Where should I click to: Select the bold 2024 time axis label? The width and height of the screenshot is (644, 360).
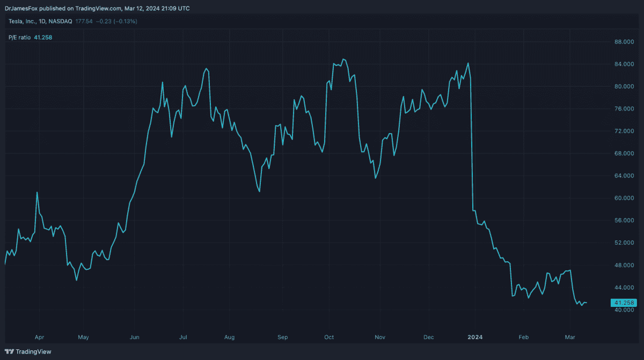(x=475, y=337)
